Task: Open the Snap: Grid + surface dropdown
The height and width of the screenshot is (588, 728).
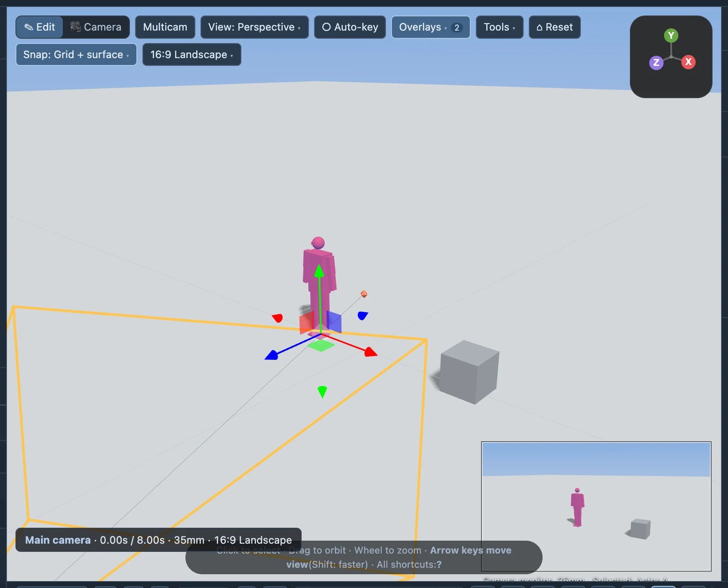Action: coord(76,55)
